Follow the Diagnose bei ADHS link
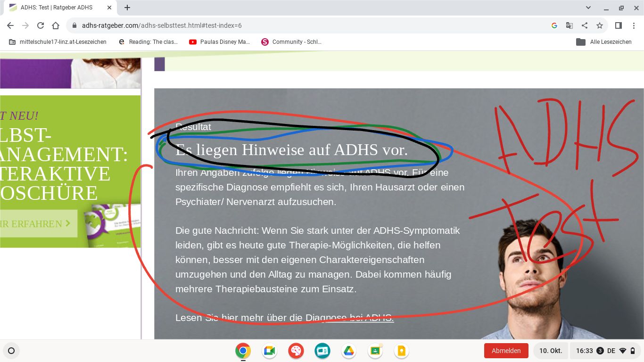644x362 pixels. [x=349, y=318]
